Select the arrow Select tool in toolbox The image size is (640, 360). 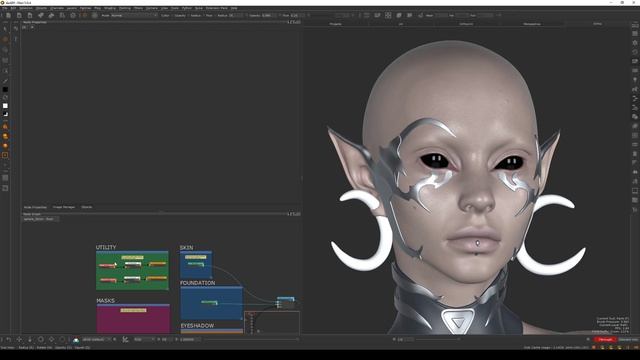click(5, 29)
